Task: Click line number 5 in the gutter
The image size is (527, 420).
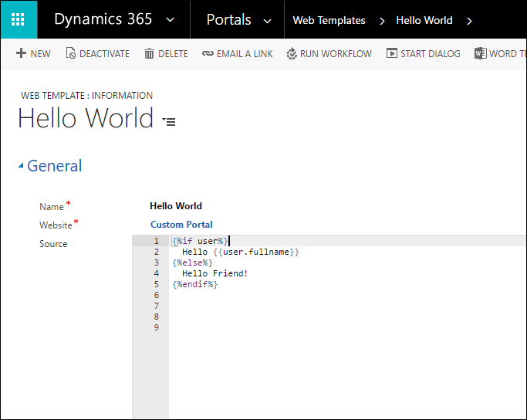Action: point(156,284)
